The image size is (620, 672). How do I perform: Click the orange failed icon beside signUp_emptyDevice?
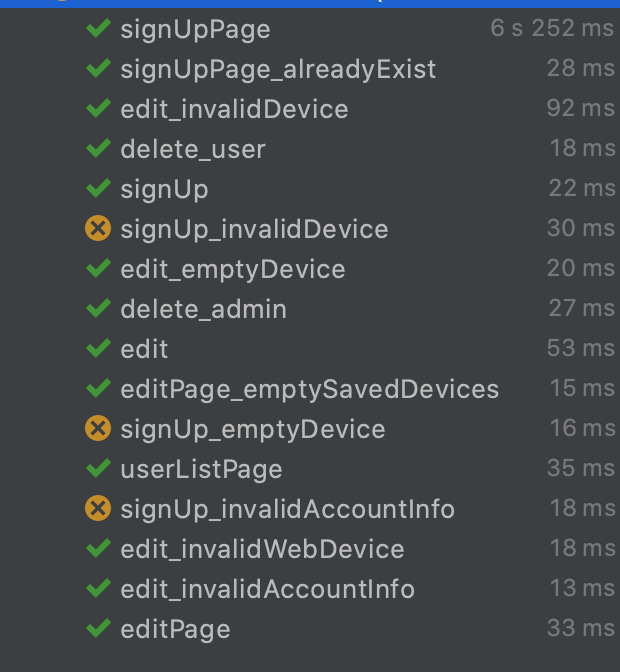pyautogui.click(x=98, y=429)
